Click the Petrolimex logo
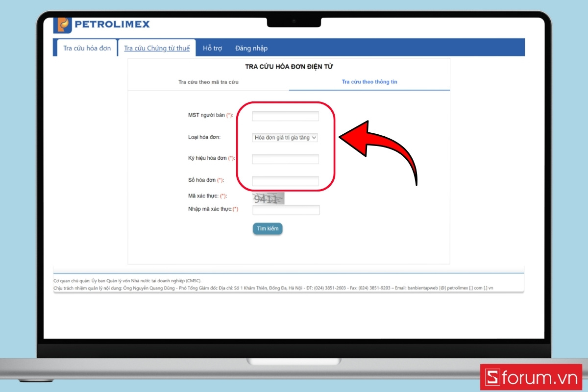 click(x=102, y=24)
